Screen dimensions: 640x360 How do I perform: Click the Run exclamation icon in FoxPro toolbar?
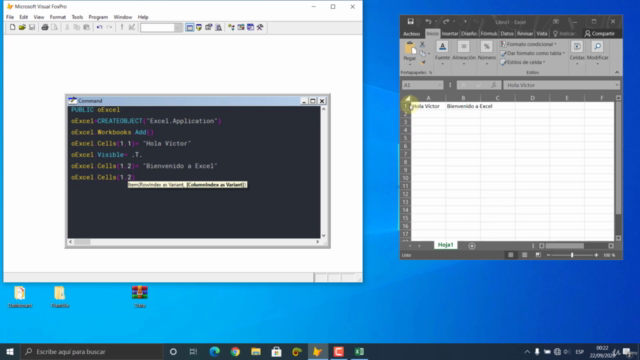(x=122, y=27)
